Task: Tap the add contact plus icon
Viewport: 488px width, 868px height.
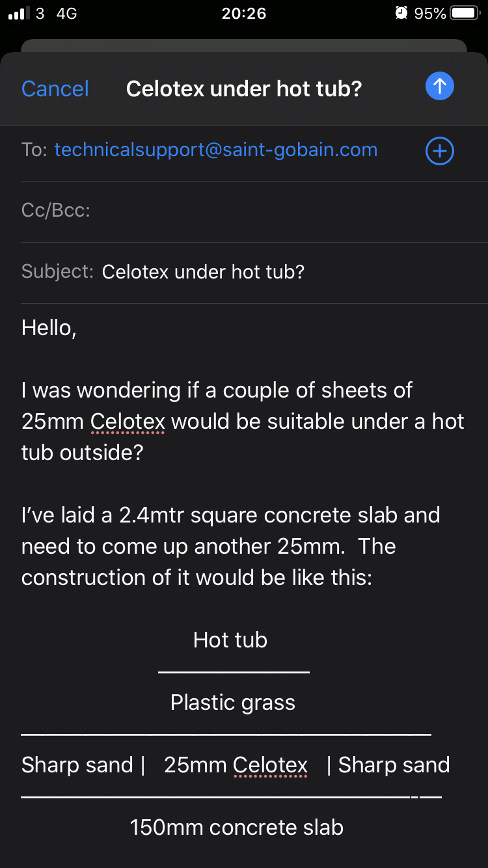Action: coord(439,151)
